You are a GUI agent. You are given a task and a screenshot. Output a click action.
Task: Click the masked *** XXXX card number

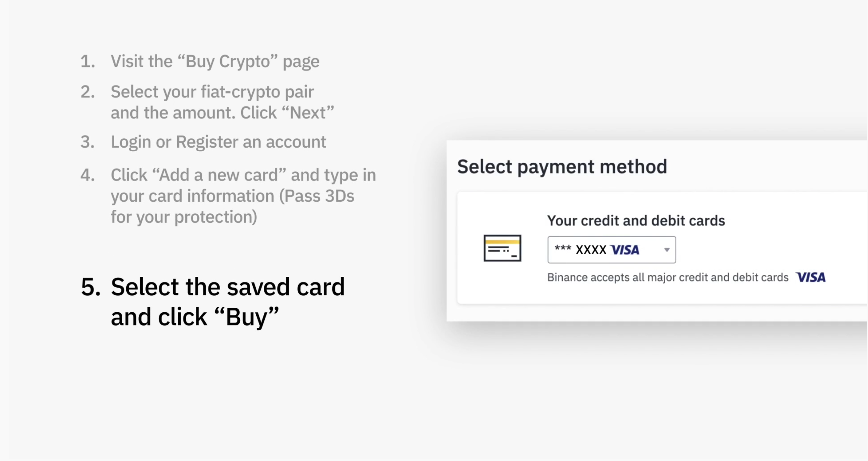580,250
